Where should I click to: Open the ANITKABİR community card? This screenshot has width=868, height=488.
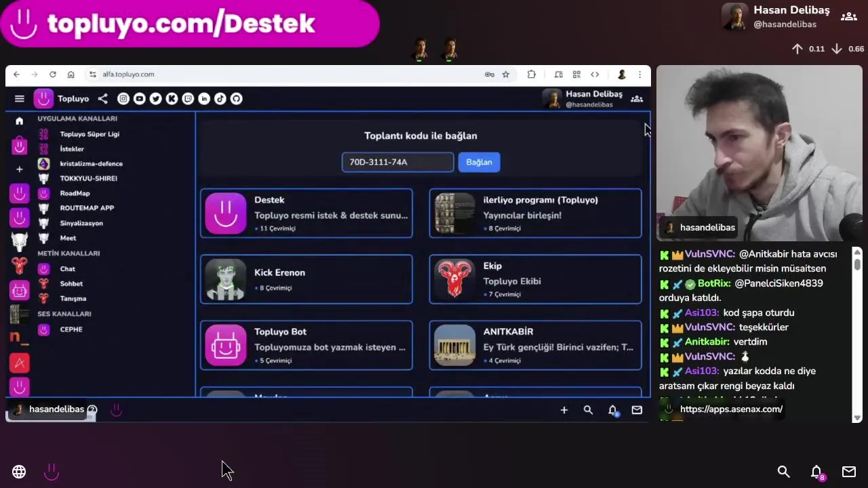(535, 345)
